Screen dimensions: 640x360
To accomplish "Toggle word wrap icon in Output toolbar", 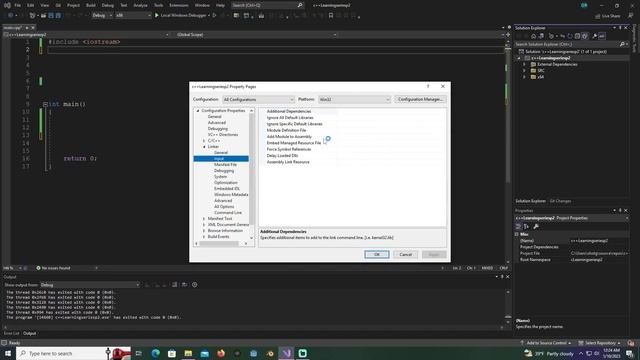I will click(x=184, y=285).
